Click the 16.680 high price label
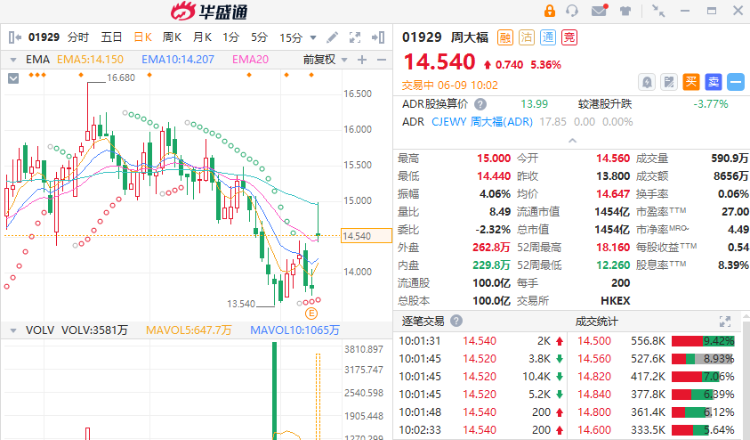Viewport: 750px width, 440px height. tap(121, 77)
